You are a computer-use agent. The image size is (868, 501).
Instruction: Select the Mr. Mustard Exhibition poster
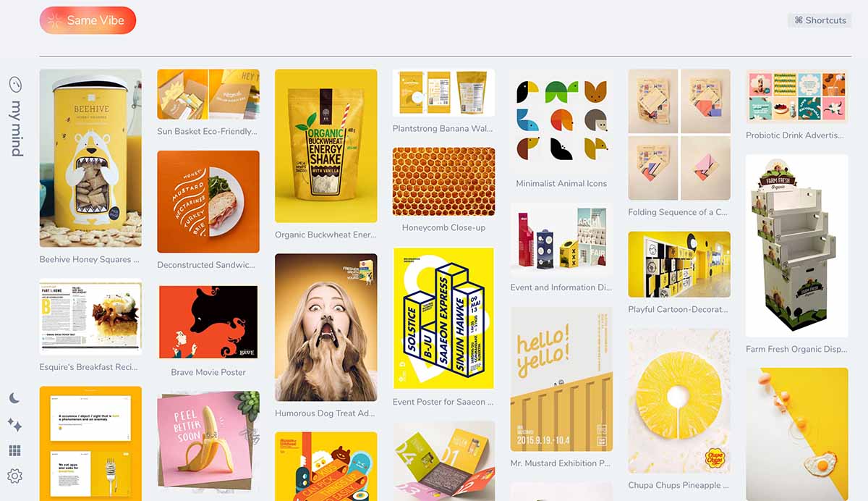(561, 379)
